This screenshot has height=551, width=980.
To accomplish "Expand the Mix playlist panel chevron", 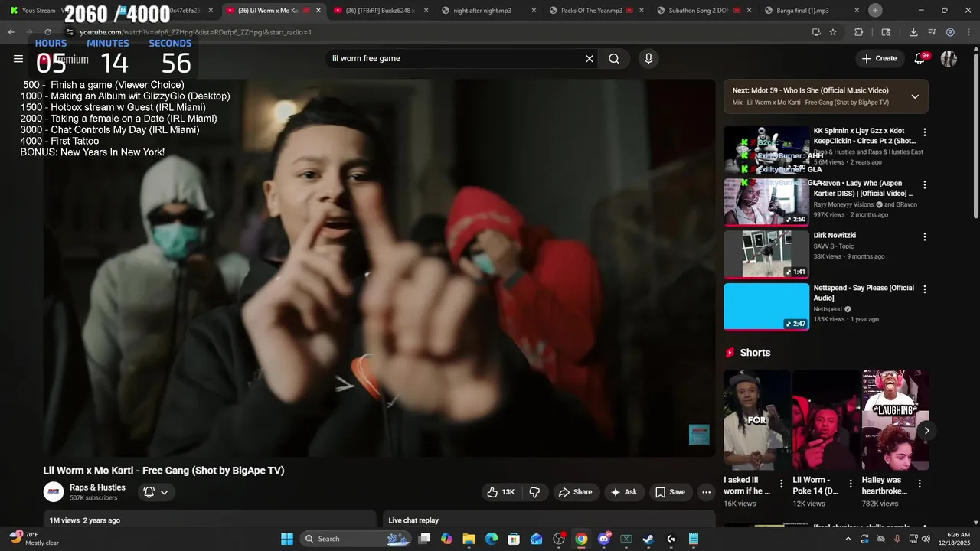I will coord(915,96).
